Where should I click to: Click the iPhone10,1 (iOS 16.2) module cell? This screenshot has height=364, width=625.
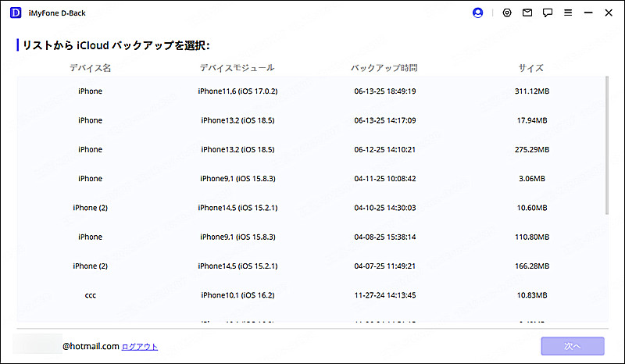coord(237,295)
